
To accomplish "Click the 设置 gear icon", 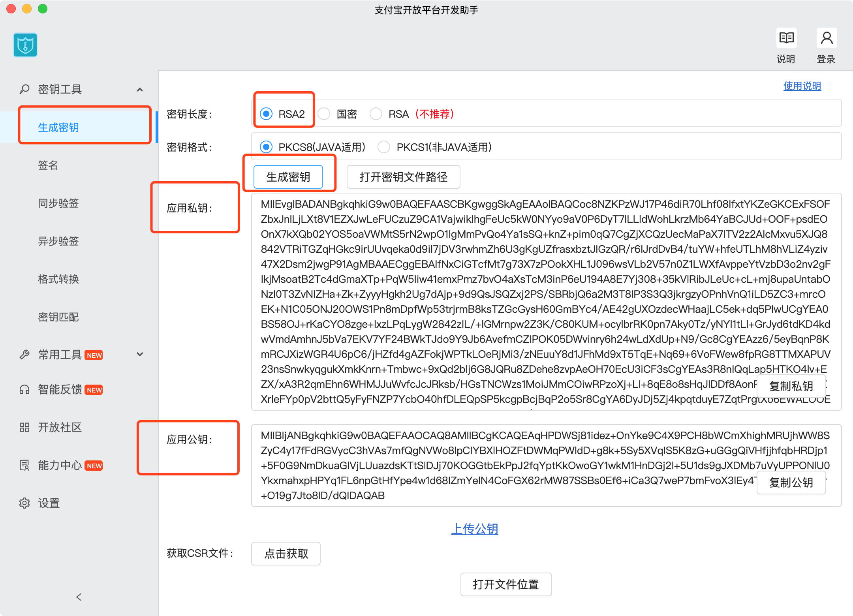I will (x=24, y=503).
